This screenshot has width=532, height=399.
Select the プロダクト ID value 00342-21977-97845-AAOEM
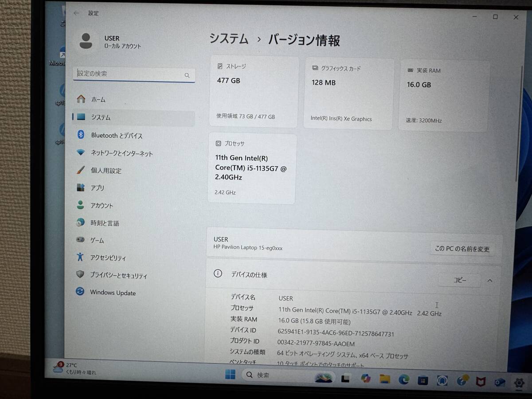click(316, 344)
